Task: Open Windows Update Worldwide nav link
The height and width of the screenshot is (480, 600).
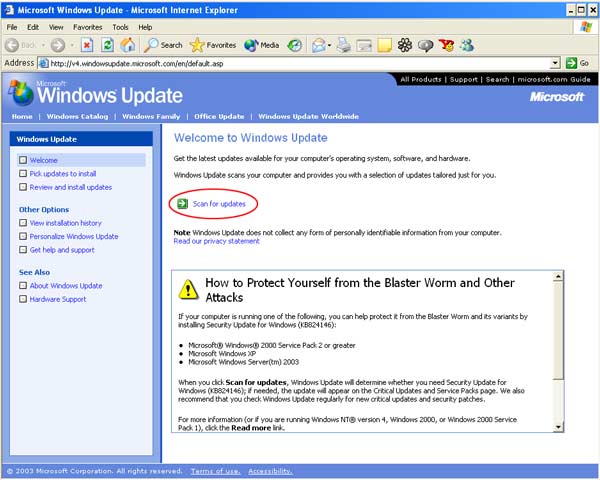Action: pyautogui.click(x=308, y=116)
